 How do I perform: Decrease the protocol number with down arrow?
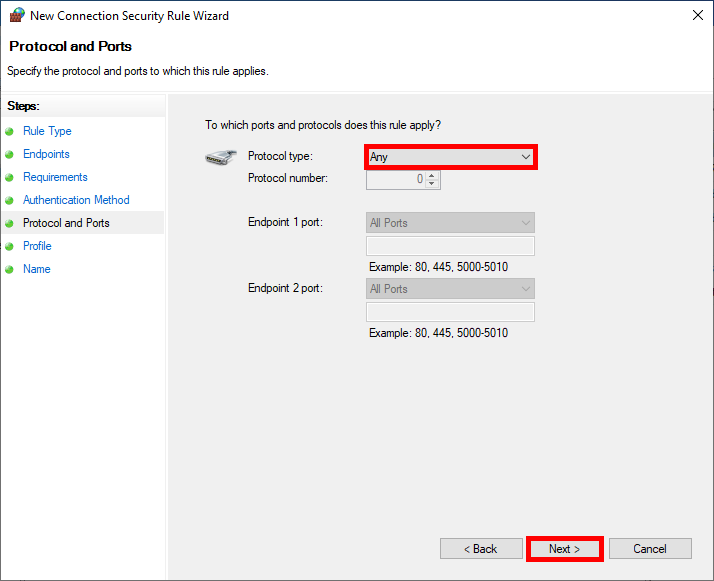432,183
